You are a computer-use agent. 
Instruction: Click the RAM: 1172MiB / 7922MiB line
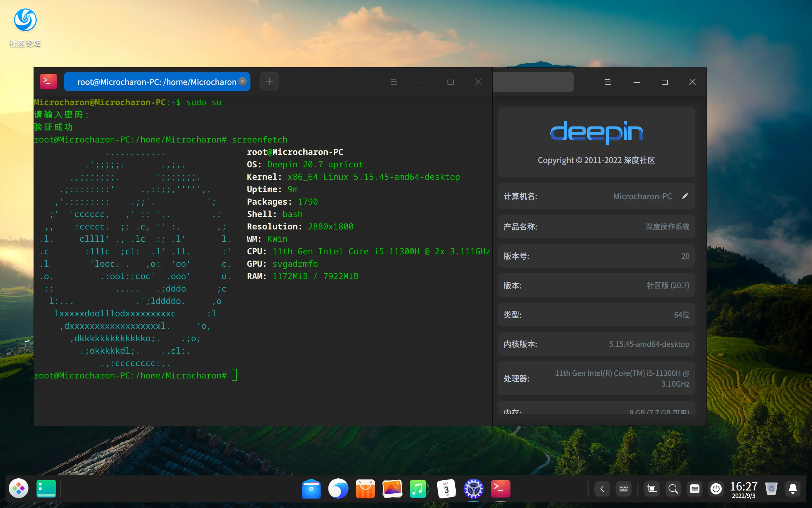pos(303,276)
